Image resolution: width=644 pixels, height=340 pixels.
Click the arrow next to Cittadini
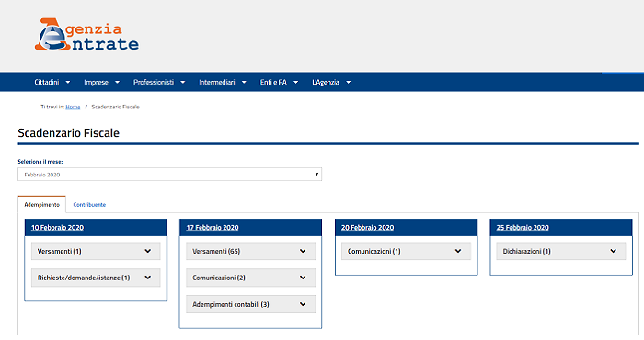point(68,83)
